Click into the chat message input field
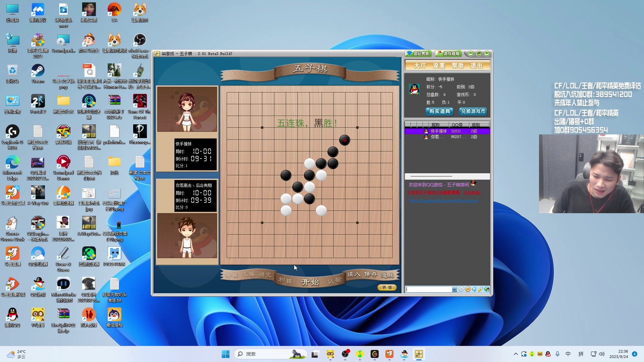This screenshot has height=362, width=644. [x=429, y=290]
